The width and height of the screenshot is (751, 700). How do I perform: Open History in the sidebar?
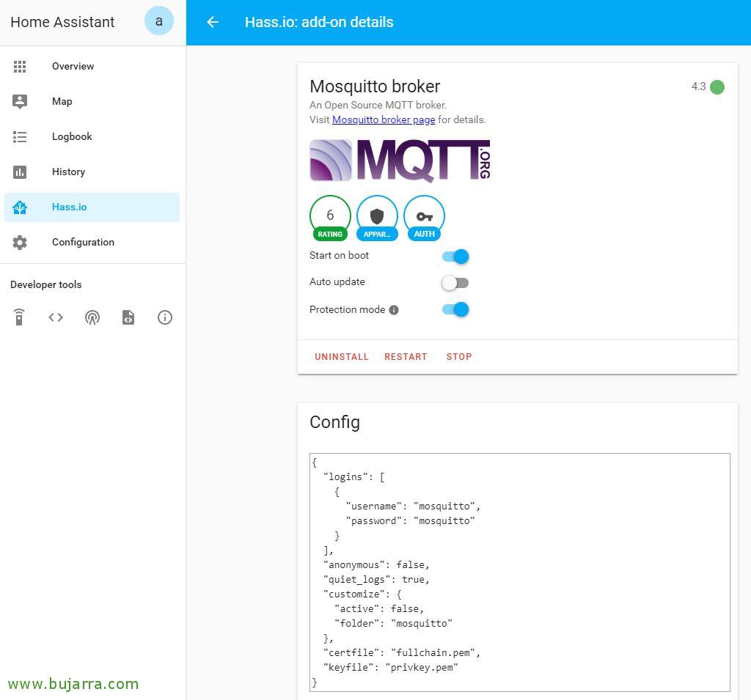pyautogui.click(x=92, y=172)
